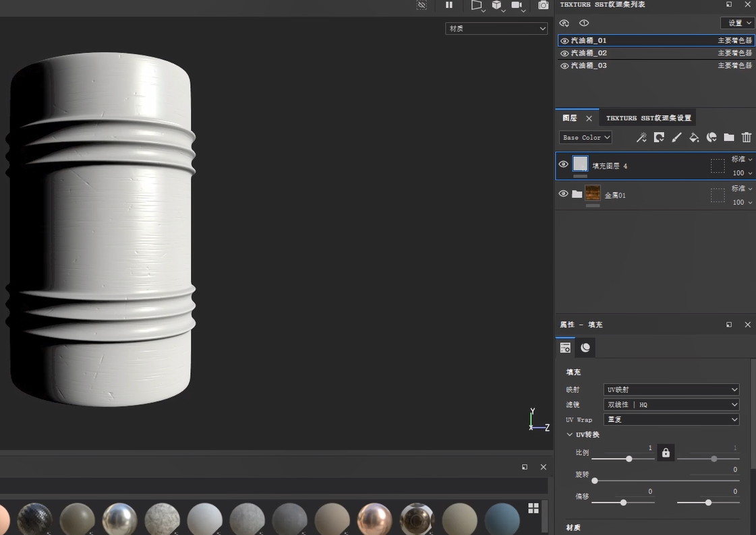Screen dimensions: 756x535
Task: Click the UV scale lock icon
Action: click(666, 453)
